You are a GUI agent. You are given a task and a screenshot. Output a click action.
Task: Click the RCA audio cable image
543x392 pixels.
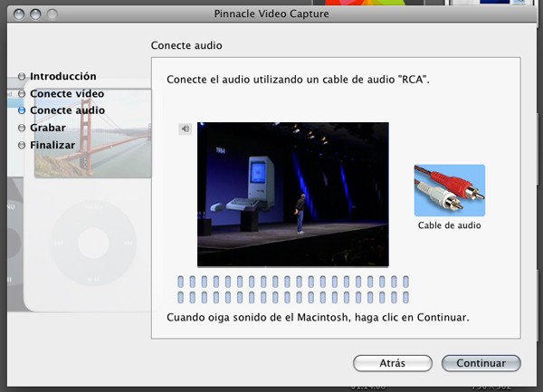click(x=450, y=190)
